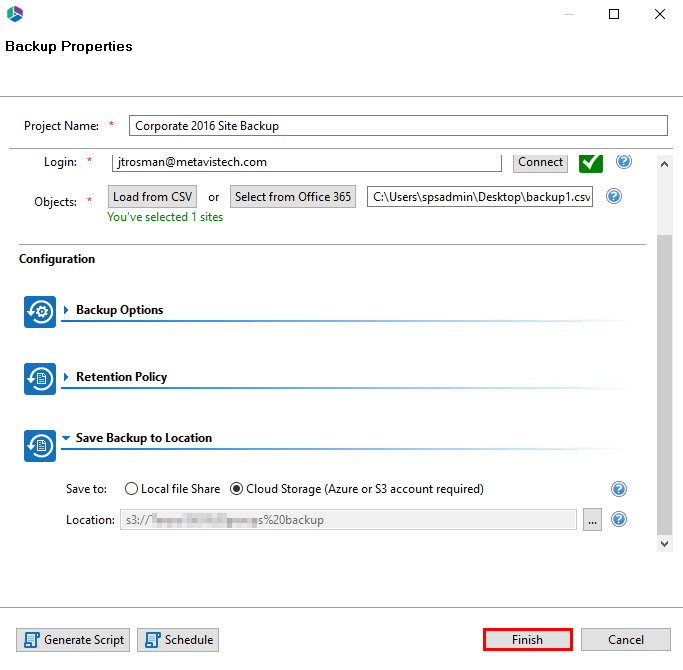683x670 pixels.
Task: Click the Project Name text field
Action: [398, 126]
